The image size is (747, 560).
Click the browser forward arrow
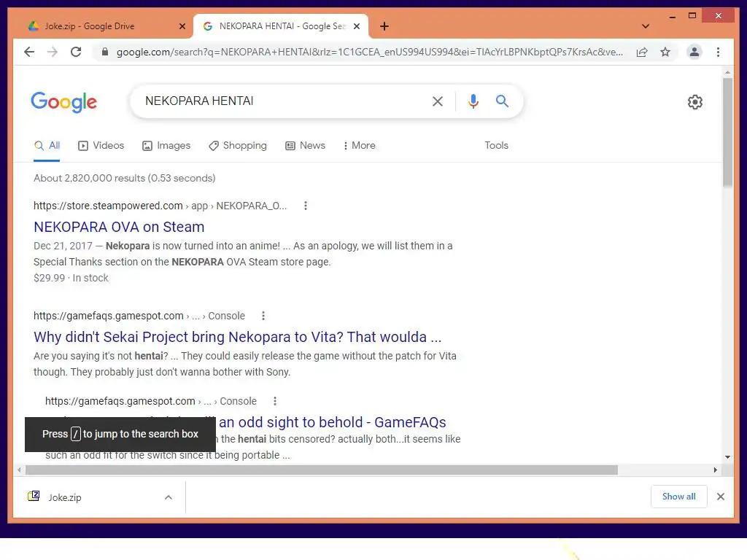53,52
